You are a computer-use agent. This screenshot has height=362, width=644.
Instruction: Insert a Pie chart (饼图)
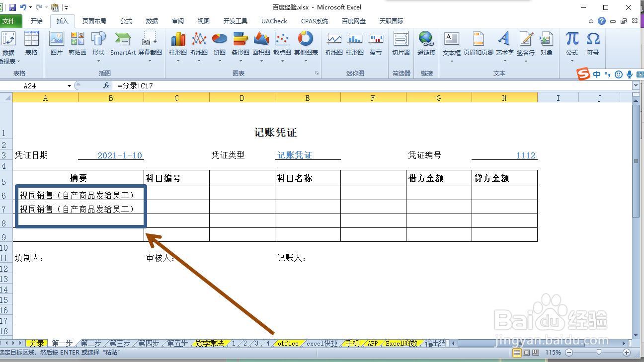click(220, 46)
